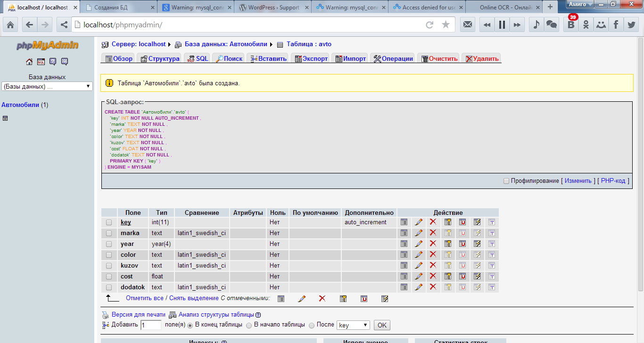644x343 pixels.
Task: Switch to the Структура tab
Action: coord(160,58)
